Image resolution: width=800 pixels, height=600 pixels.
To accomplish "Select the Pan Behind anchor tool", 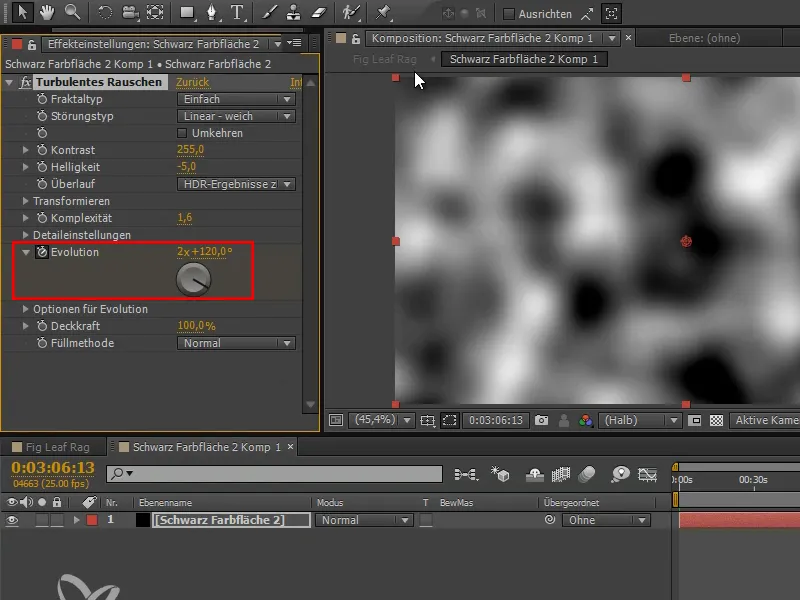I will (155, 12).
